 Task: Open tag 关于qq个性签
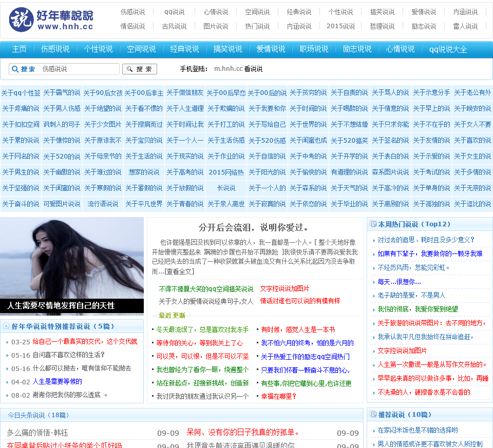pyautogui.click(x=21, y=93)
